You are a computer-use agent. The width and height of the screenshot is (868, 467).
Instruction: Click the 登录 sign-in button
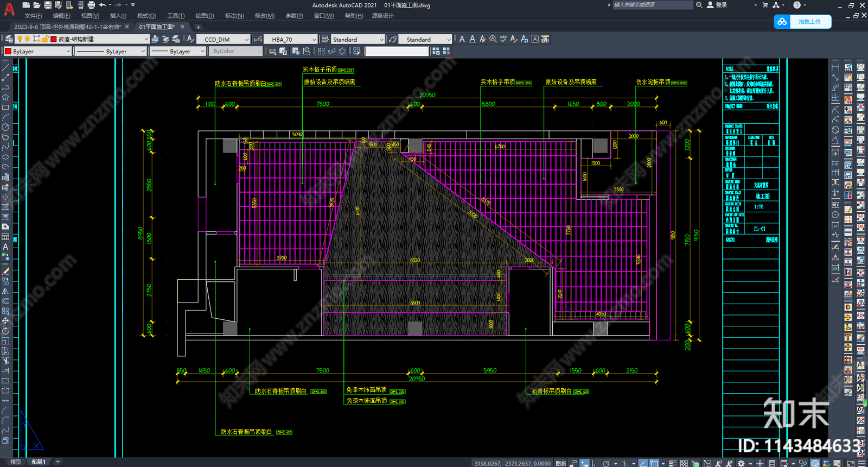(717, 5)
